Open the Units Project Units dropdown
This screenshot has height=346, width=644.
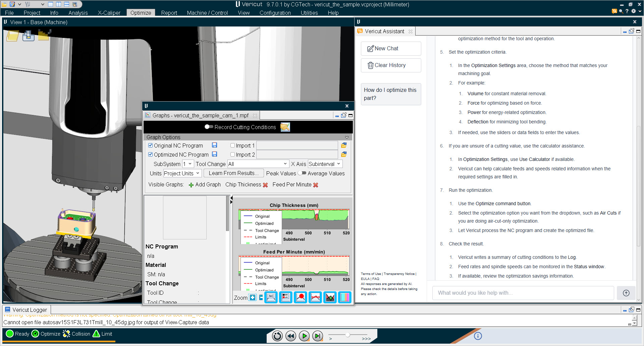click(x=182, y=173)
